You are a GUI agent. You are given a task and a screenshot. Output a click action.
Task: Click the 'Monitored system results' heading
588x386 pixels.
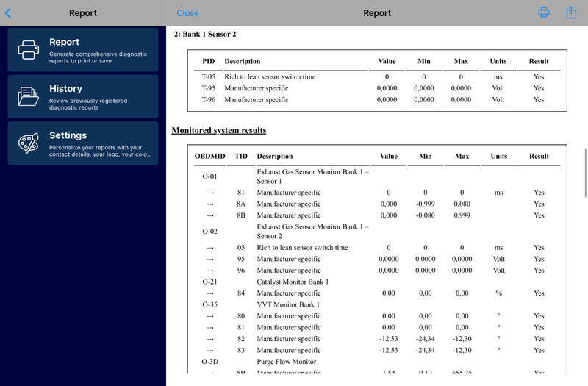tap(218, 130)
